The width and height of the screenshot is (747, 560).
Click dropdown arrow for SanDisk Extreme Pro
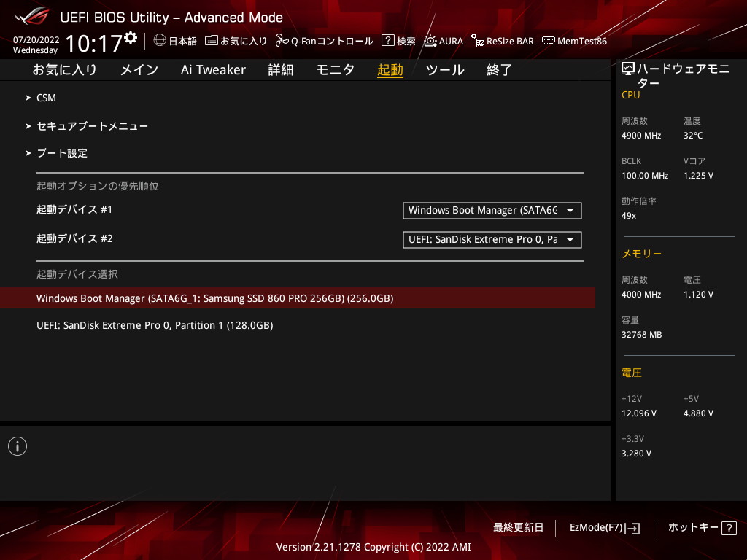pyautogui.click(x=570, y=239)
